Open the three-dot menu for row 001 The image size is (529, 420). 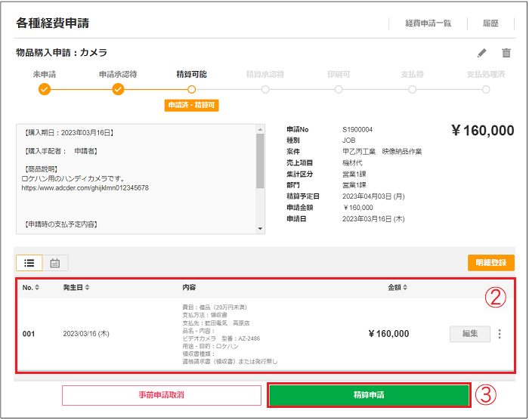point(500,334)
